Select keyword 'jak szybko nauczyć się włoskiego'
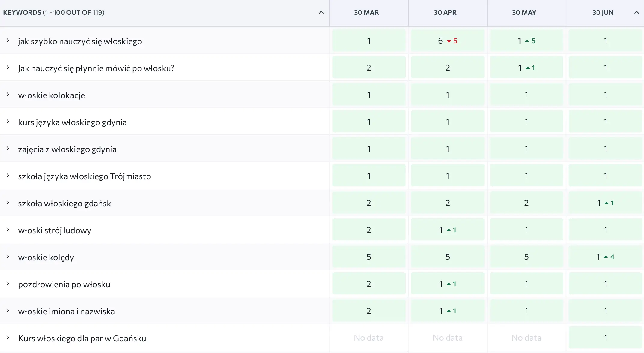Image resolution: width=644 pixels, height=353 pixels. pyautogui.click(x=80, y=41)
